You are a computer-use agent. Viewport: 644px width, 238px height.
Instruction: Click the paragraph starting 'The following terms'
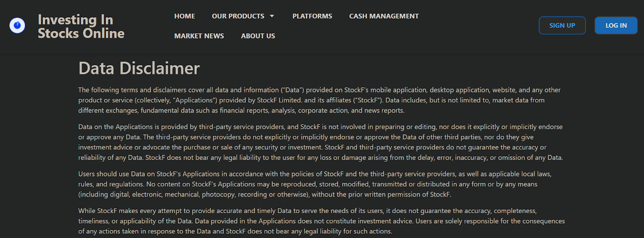[319, 100]
